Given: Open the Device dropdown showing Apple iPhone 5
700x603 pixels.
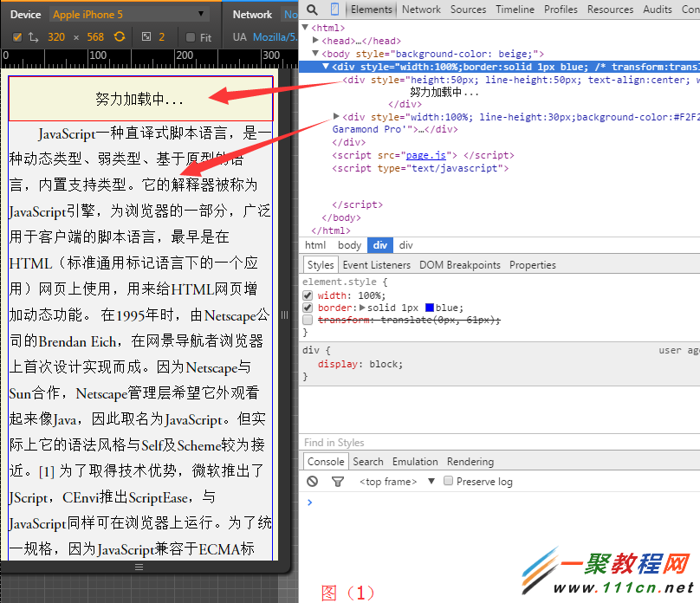Looking at the screenshot, I should point(128,14).
